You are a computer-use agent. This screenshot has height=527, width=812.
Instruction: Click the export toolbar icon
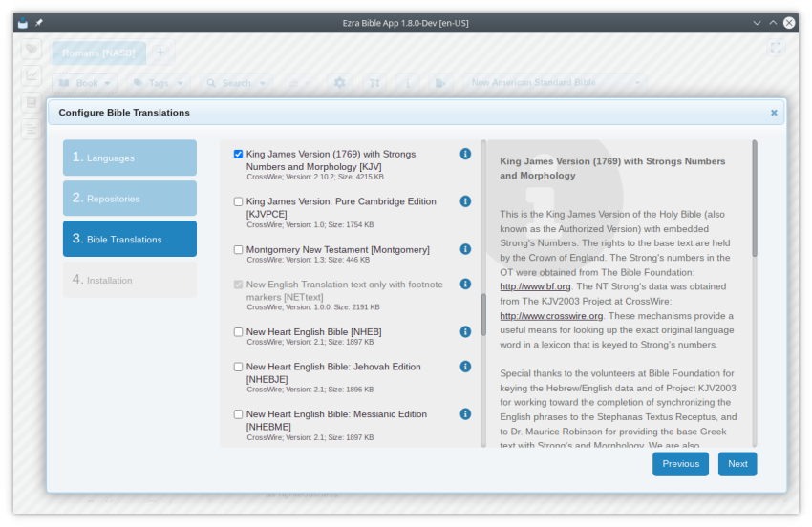[x=440, y=83]
